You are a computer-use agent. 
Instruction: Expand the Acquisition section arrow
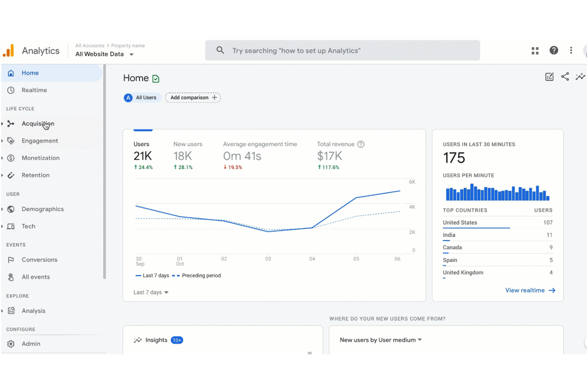[2, 124]
